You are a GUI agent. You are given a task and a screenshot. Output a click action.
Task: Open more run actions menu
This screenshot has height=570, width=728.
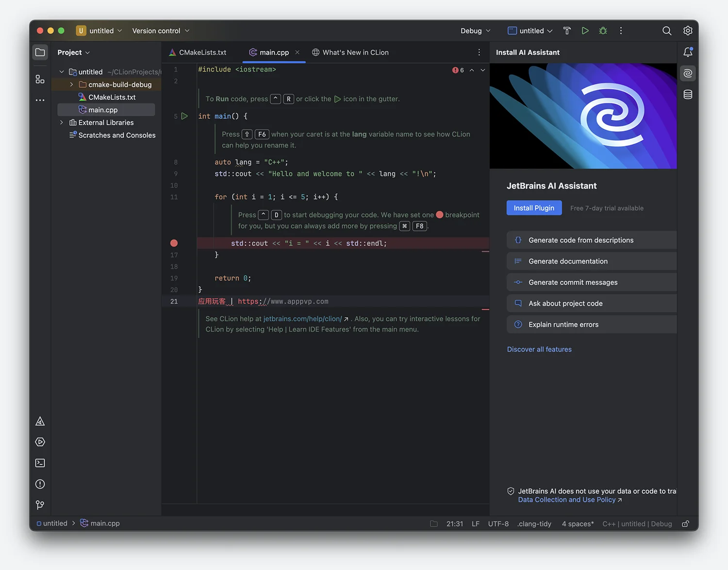[x=621, y=31]
